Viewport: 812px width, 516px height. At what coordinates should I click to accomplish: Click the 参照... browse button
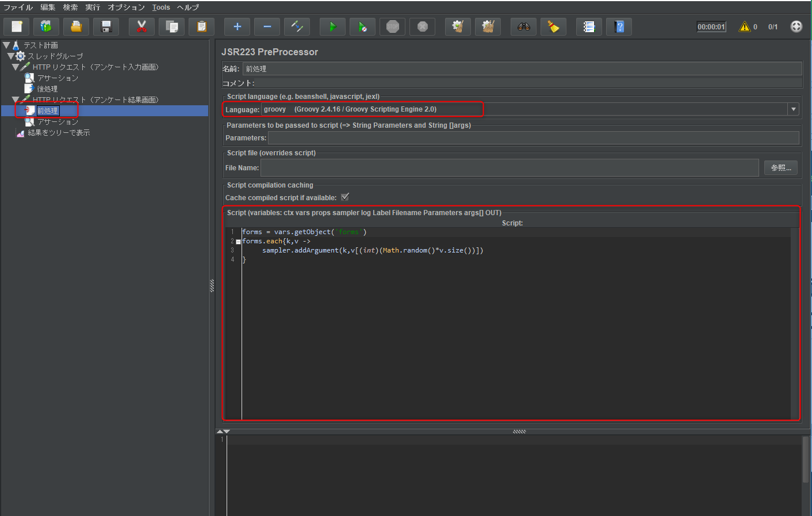(780, 167)
